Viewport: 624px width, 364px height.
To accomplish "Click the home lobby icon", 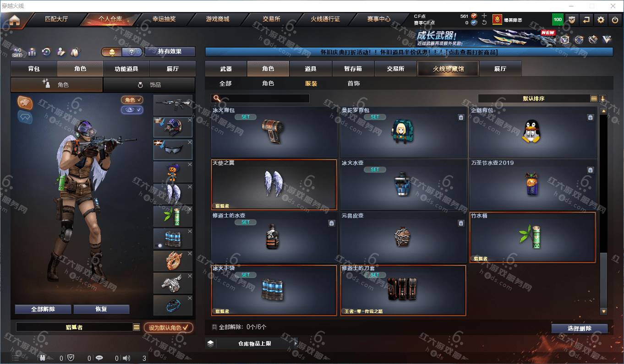I will tap(14, 21).
